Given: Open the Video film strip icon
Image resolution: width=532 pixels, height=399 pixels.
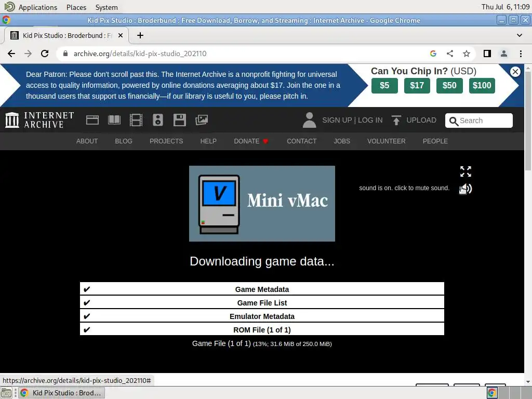Looking at the screenshot, I should [136, 120].
